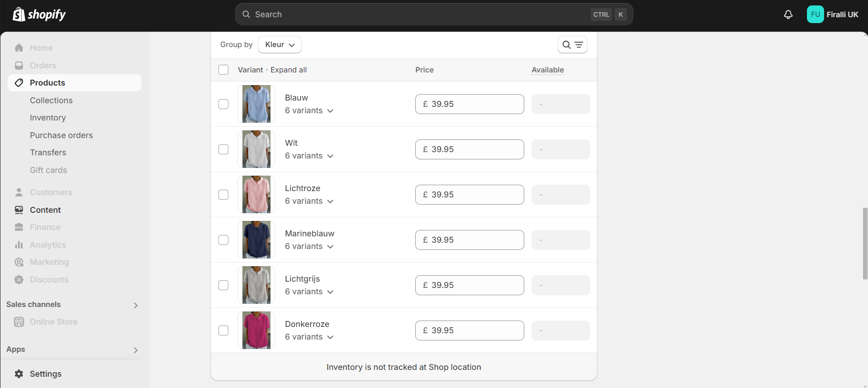Image resolution: width=868 pixels, height=388 pixels.
Task: Edit the Blauw price field
Action: pyautogui.click(x=470, y=104)
